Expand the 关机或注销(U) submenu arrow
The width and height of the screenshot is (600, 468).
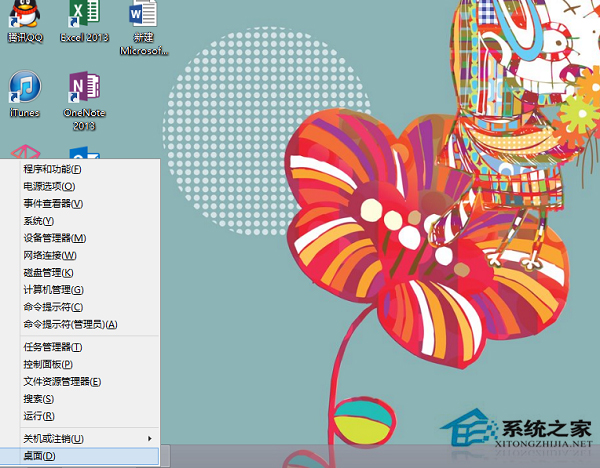[x=150, y=438]
